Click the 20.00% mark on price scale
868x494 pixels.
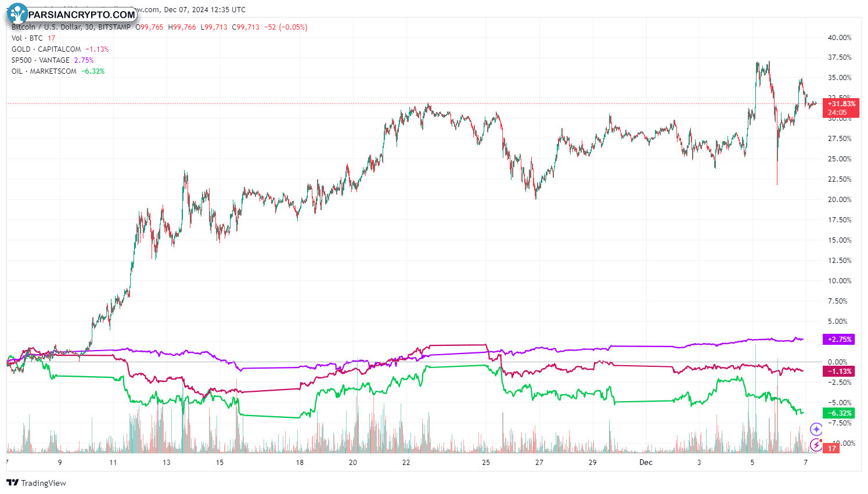[840, 200]
